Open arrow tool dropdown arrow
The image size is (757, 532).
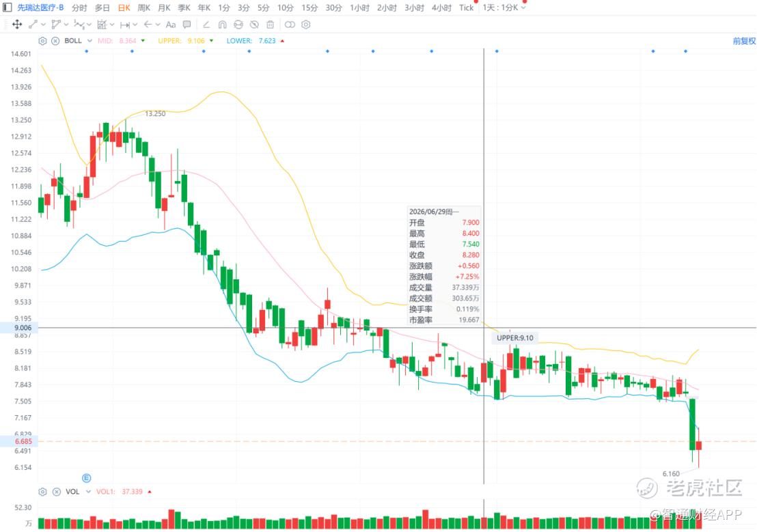(x=158, y=25)
